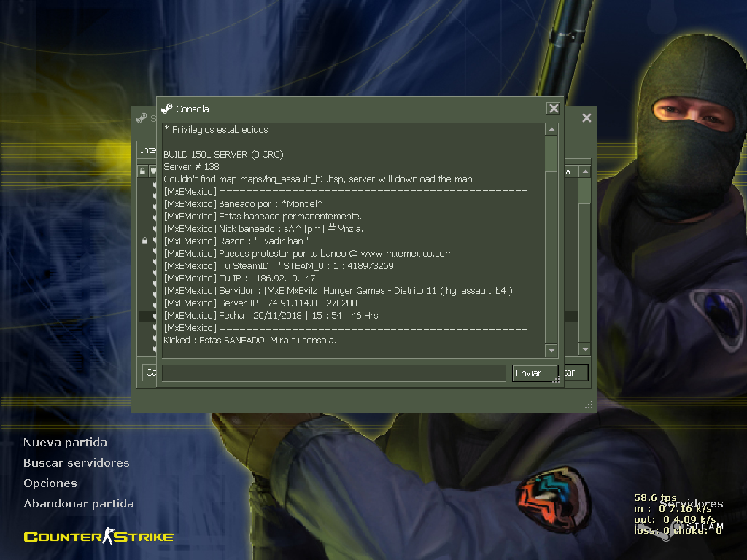Open the Opciones menu item

pyautogui.click(x=50, y=483)
